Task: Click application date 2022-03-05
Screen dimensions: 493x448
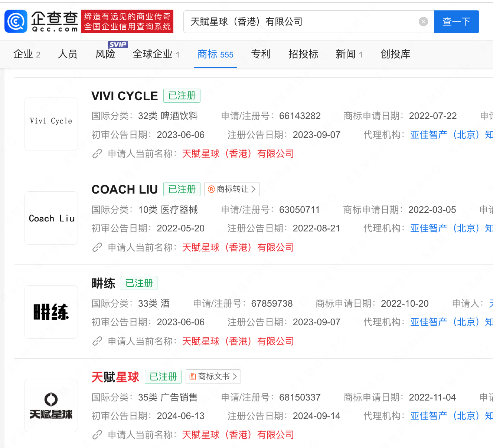Action: coord(432,210)
